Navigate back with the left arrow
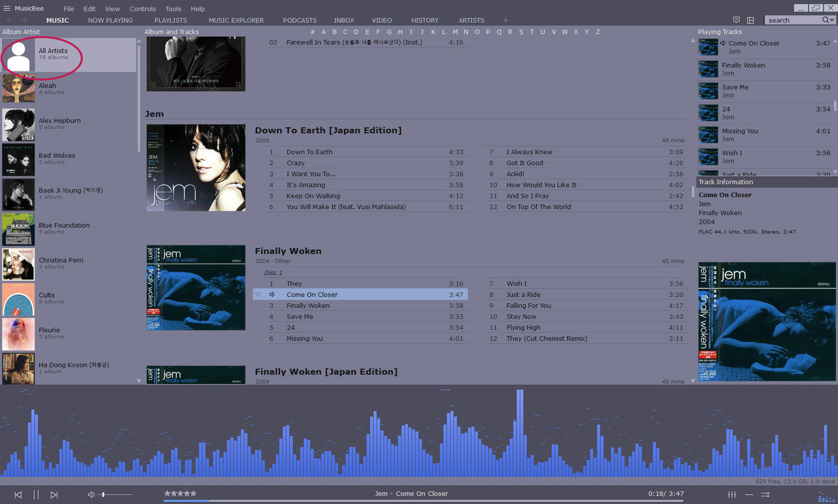Screen dimensions: 838x504 click(10, 20)
